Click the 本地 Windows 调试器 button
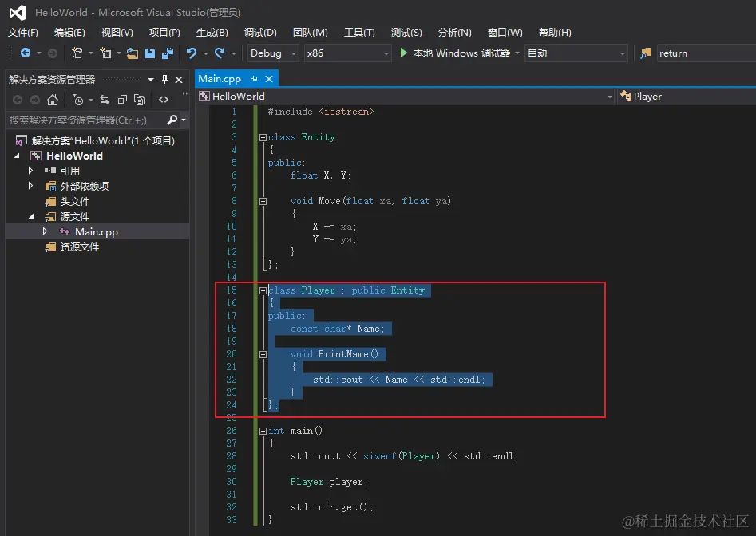This screenshot has width=756, height=536. [455, 53]
